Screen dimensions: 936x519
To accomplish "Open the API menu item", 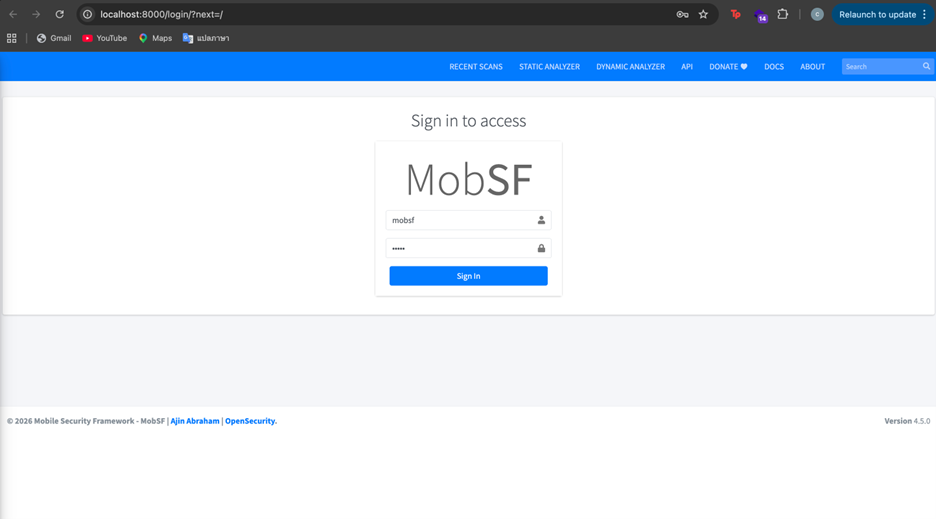I will coord(687,67).
